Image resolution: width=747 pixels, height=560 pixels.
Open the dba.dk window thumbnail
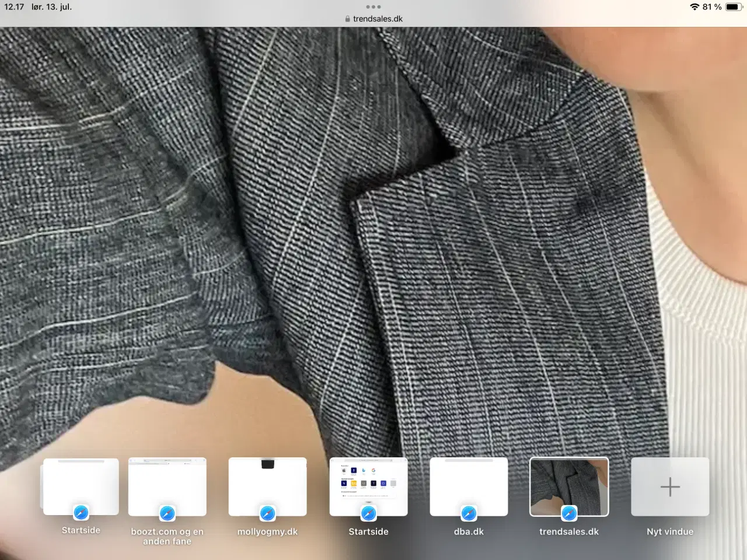pyautogui.click(x=469, y=487)
